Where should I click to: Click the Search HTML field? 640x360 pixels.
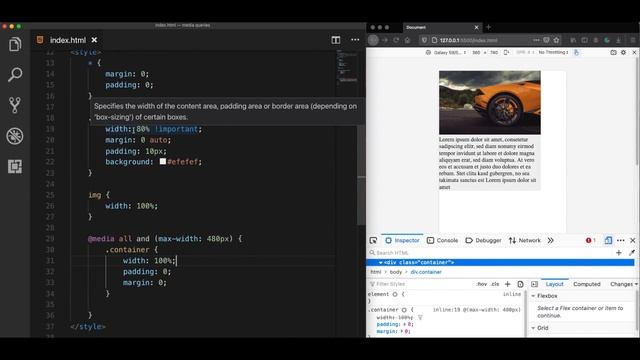coord(490,253)
